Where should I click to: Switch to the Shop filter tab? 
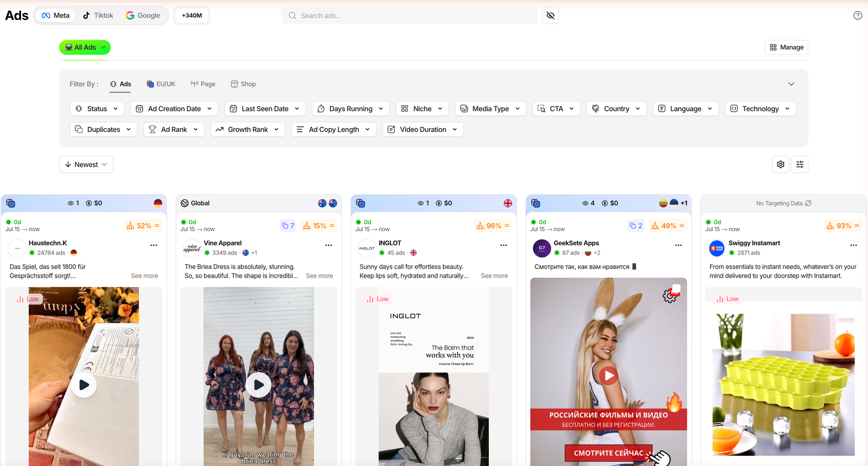click(243, 84)
